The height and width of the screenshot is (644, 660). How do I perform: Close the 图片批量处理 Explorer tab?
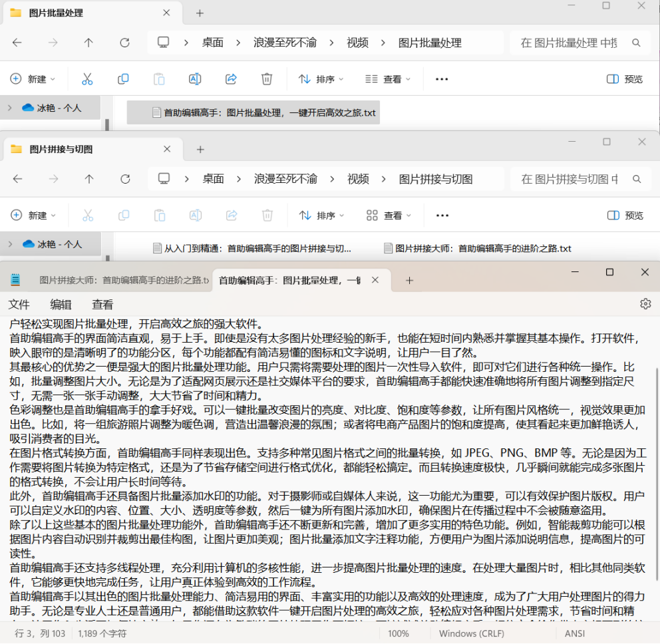[x=166, y=13]
